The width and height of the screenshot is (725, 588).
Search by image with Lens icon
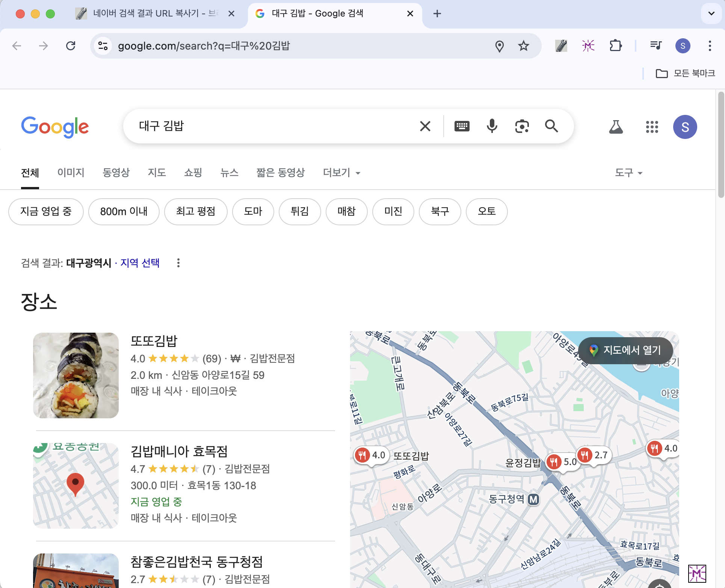pos(522,126)
